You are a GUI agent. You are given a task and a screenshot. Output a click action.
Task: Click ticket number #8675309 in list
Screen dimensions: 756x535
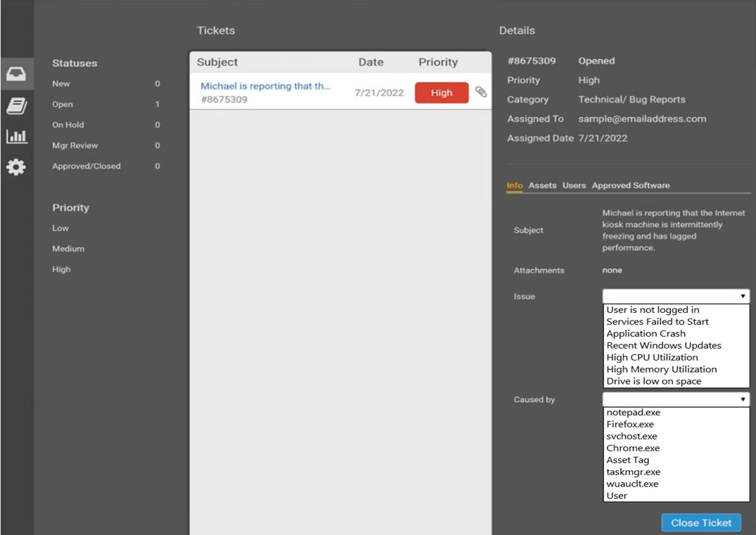point(224,99)
